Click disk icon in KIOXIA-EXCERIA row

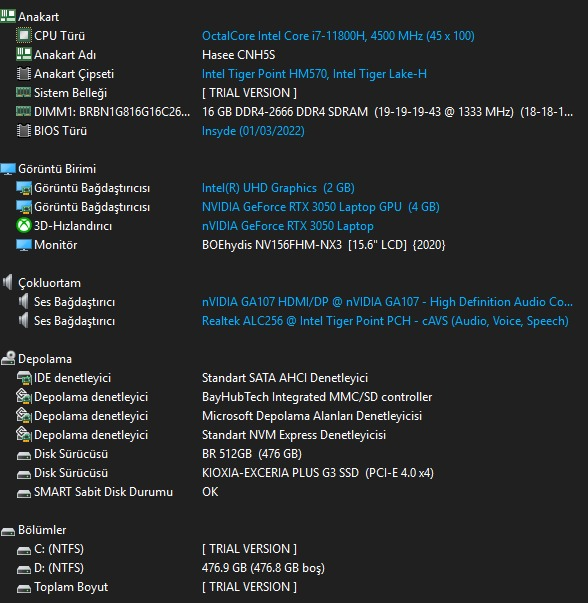[24, 475]
